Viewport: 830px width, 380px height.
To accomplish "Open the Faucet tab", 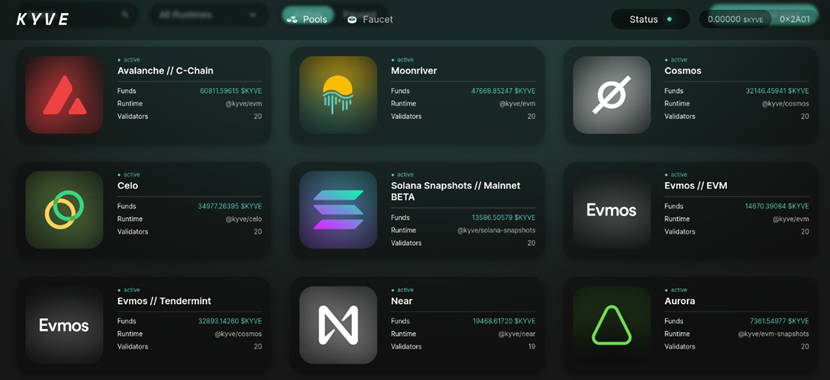I will (370, 20).
